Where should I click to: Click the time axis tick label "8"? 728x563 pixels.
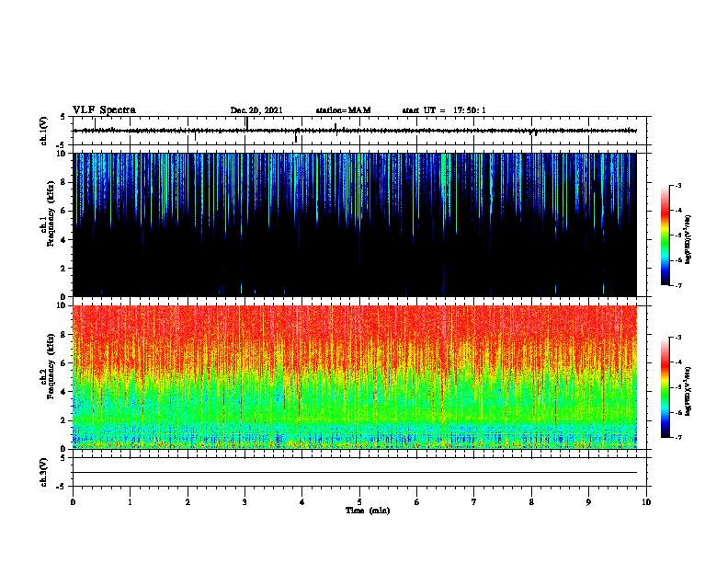[531, 502]
